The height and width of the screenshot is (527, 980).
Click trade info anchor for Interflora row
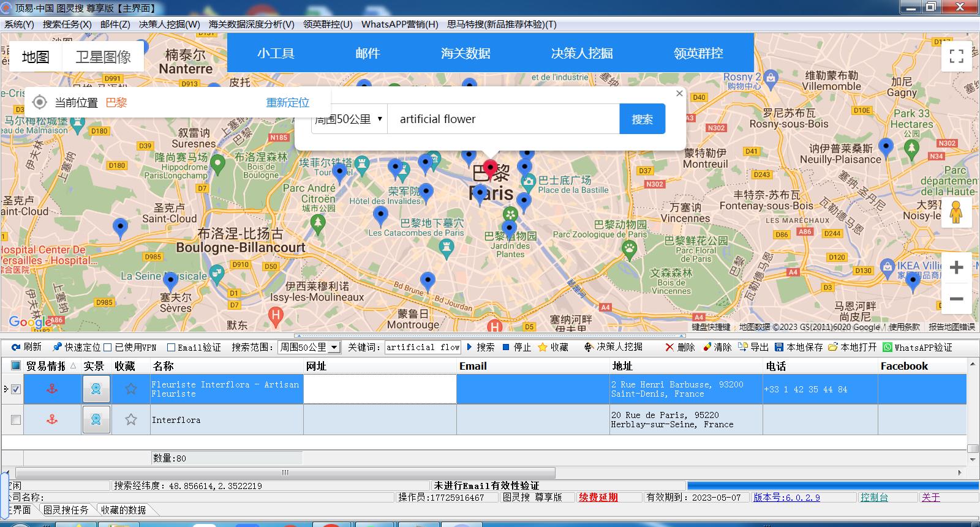pyautogui.click(x=52, y=419)
